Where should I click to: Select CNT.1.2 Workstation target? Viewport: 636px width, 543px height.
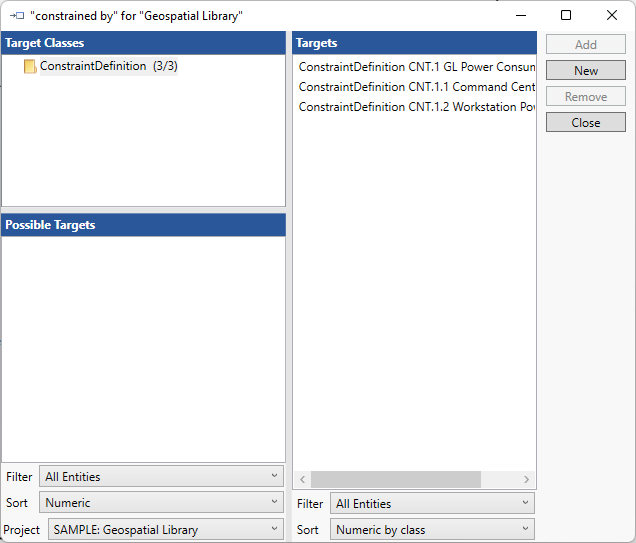[416, 107]
